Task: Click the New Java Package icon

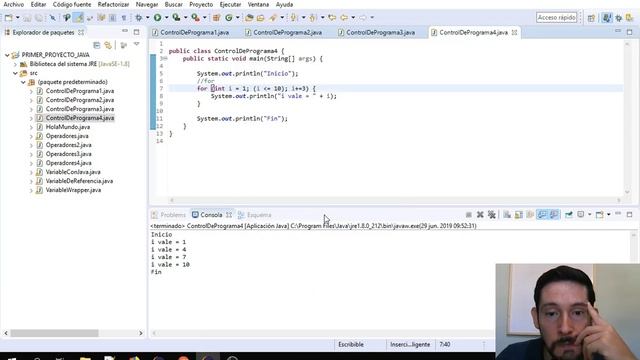Action: tap(217, 18)
